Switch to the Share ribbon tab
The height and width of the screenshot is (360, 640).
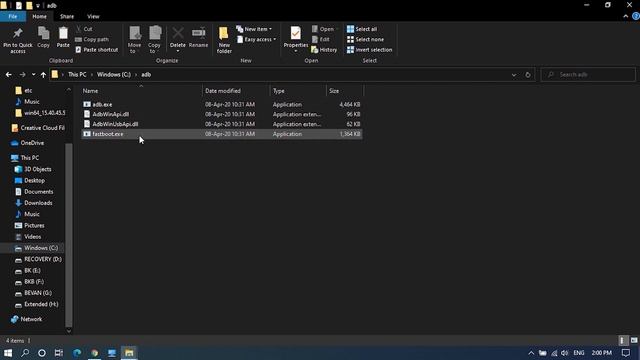tap(67, 16)
